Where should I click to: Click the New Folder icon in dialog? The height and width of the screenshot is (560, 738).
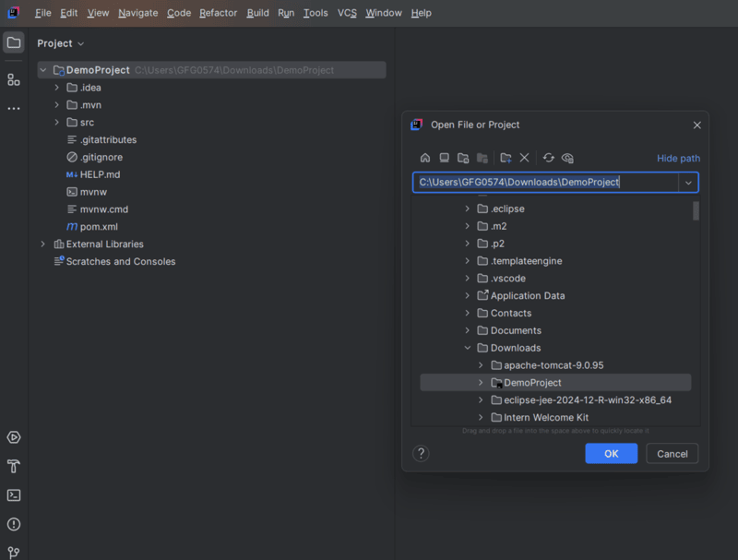506,158
